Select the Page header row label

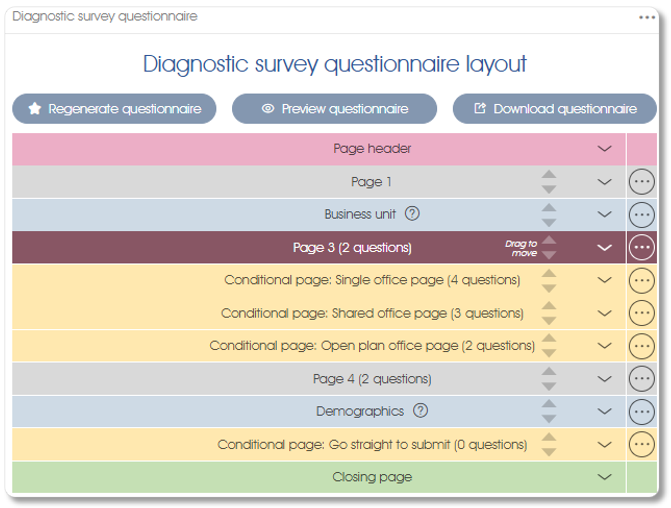point(372,149)
